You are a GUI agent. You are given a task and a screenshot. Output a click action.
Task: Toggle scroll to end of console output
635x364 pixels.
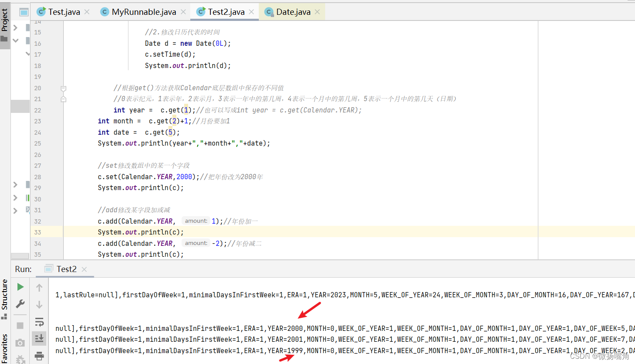(39, 338)
